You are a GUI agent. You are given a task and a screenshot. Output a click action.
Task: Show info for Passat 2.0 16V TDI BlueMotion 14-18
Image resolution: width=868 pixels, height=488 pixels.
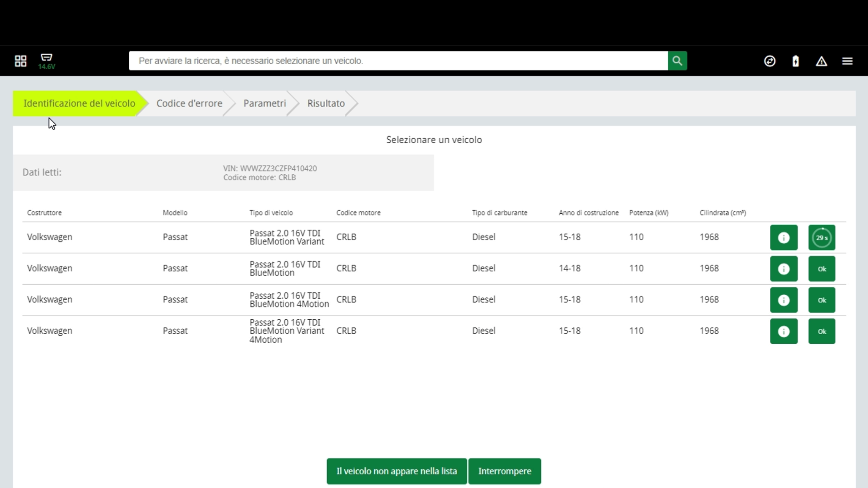(x=783, y=269)
